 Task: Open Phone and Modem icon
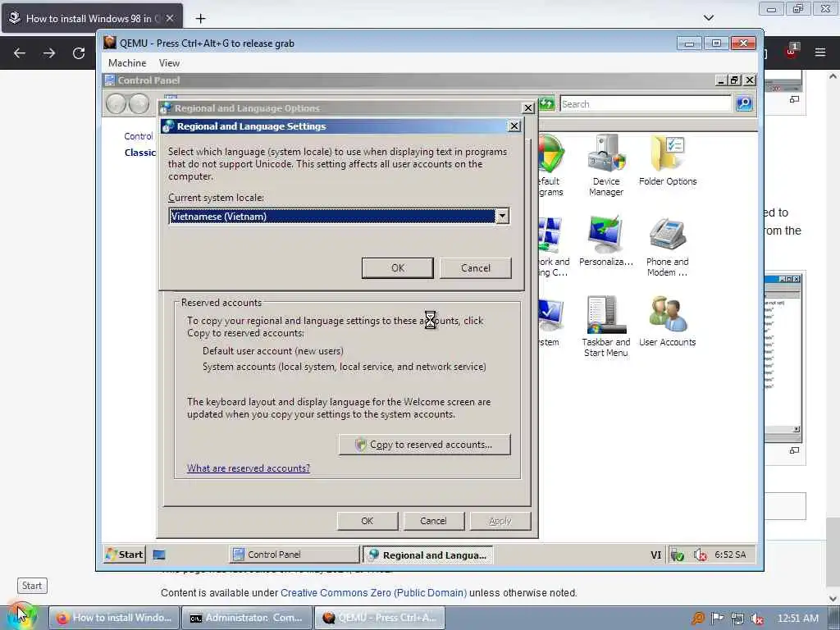coord(667,246)
